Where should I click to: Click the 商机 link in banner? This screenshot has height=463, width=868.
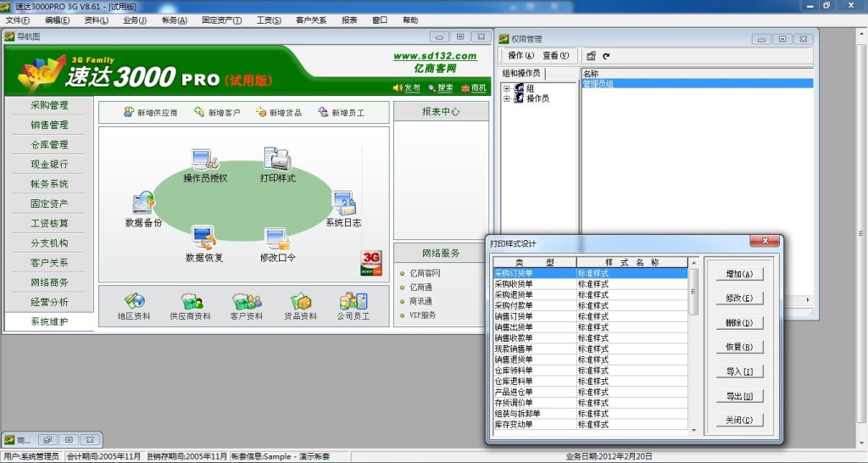point(474,87)
